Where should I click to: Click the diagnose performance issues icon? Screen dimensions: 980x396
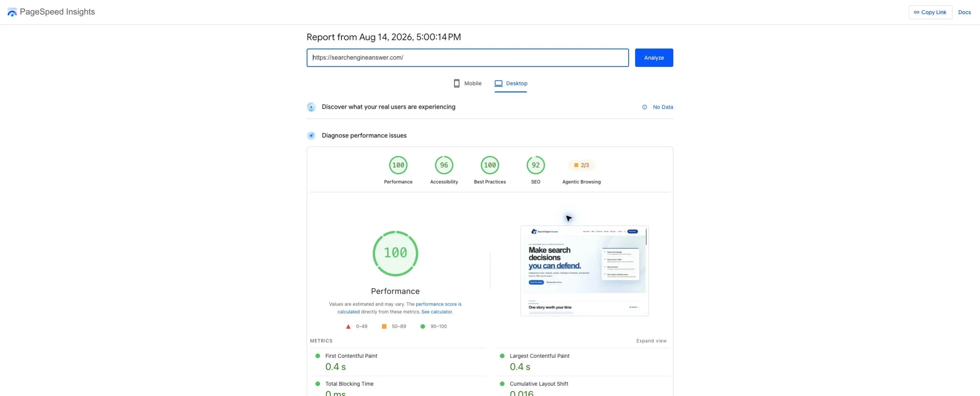pyautogui.click(x=311, y=136)
